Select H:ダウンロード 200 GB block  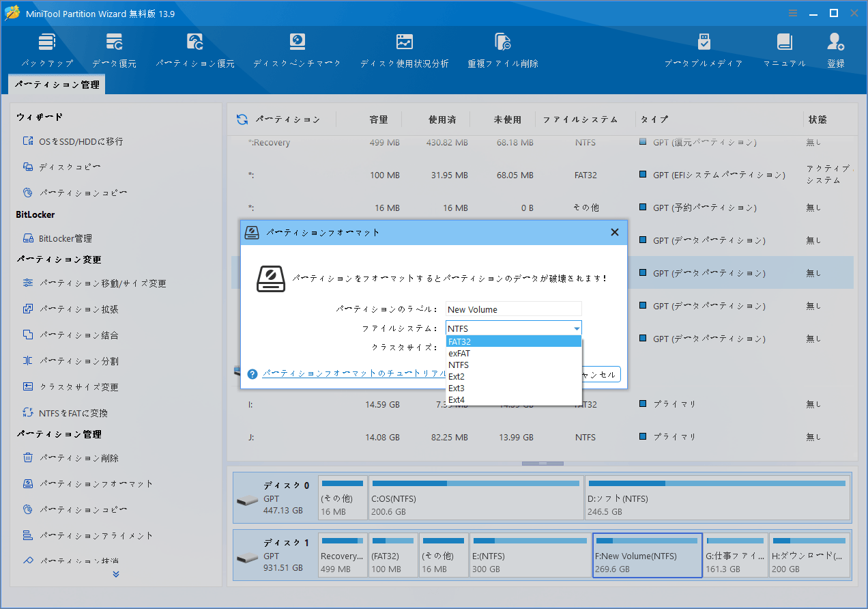(x=810, y=556)
